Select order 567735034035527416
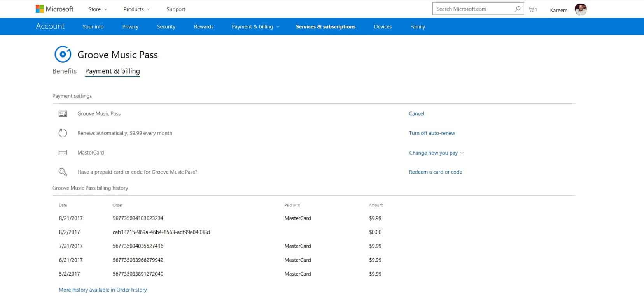 [138, 246]
